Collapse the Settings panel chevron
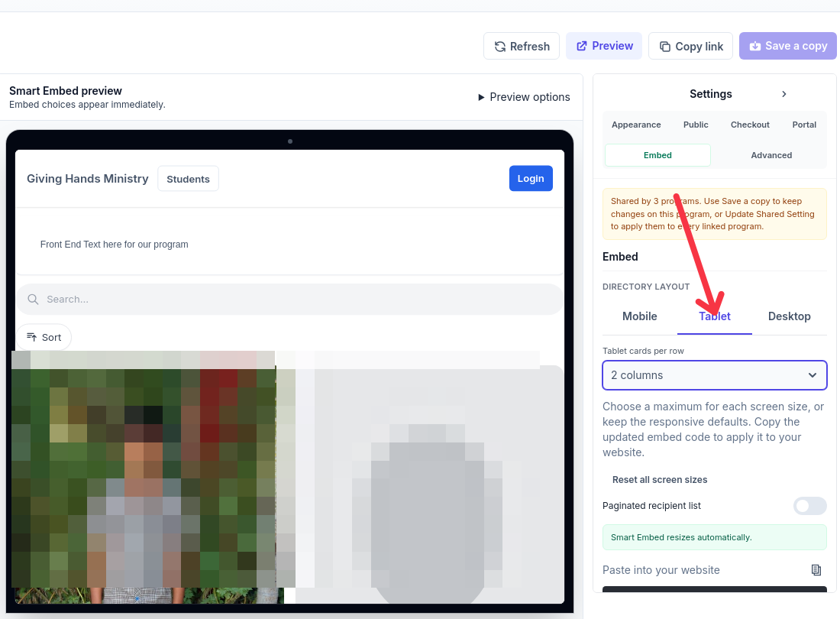 click(x=783, y=94)
